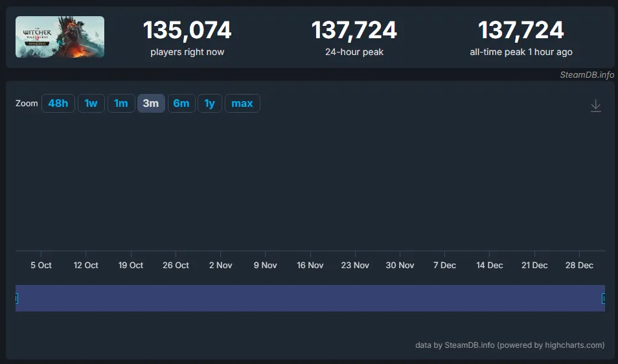Image resolution: width=618 pixels, height=364 pixels.
Task: Click the 2 Nov axis label
Action: point(221,265)
